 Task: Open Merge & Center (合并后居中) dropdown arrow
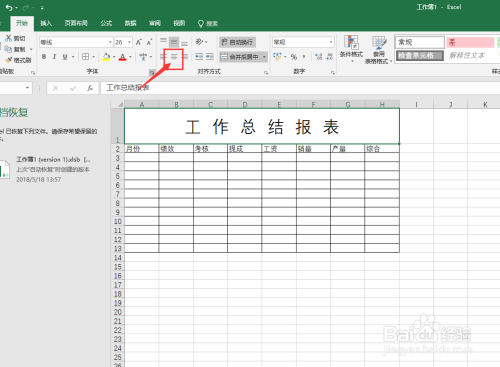[x=264, y=57]
